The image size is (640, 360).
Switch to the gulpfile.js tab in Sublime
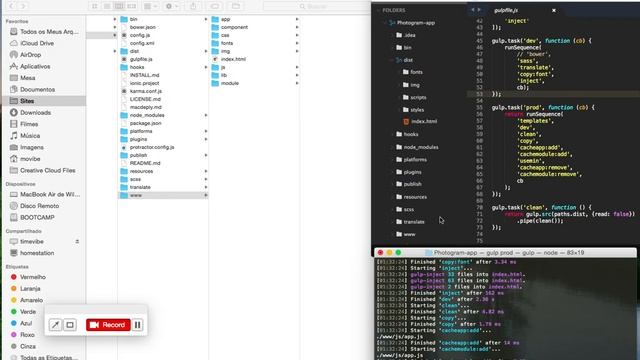point(506,10)
